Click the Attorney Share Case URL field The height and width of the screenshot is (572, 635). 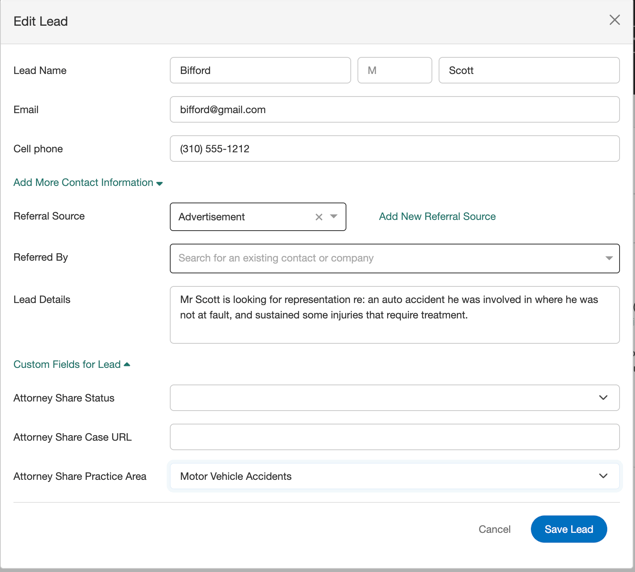394,437
